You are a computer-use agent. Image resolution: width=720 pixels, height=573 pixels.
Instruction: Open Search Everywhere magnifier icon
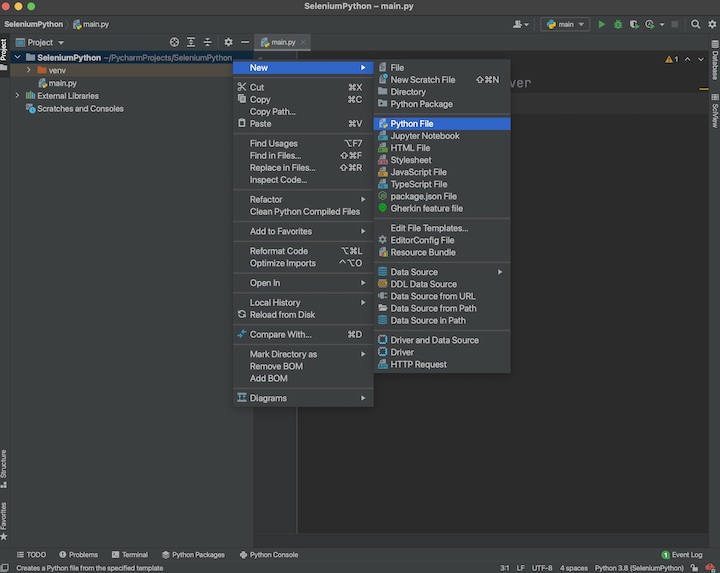(696, 24)
